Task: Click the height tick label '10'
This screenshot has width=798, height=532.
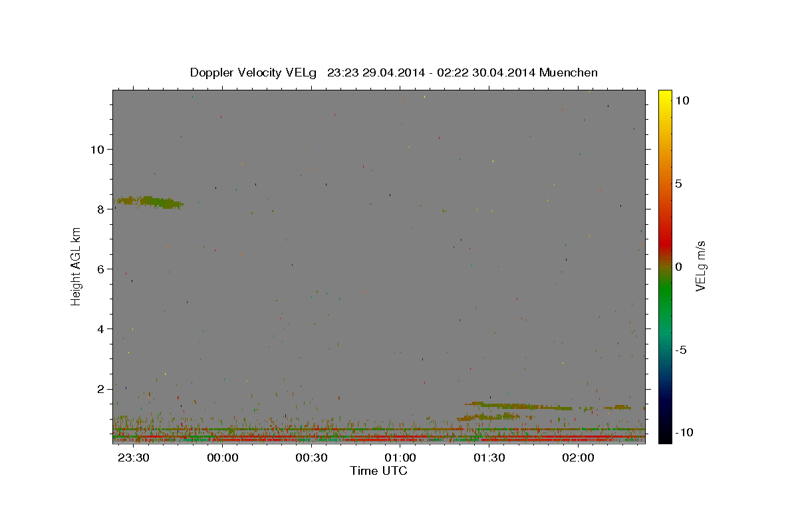Action: (x=96, y=149)
